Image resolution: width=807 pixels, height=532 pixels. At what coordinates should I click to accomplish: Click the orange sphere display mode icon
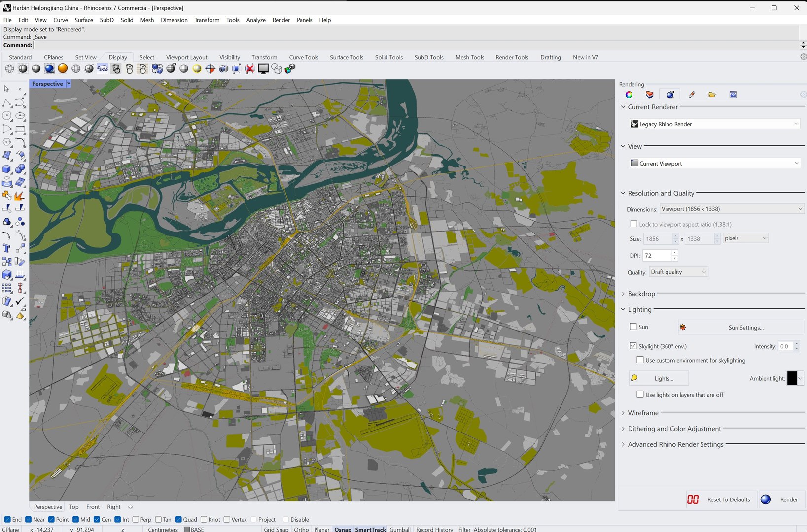pyautogui.click(x=63, y=69)
